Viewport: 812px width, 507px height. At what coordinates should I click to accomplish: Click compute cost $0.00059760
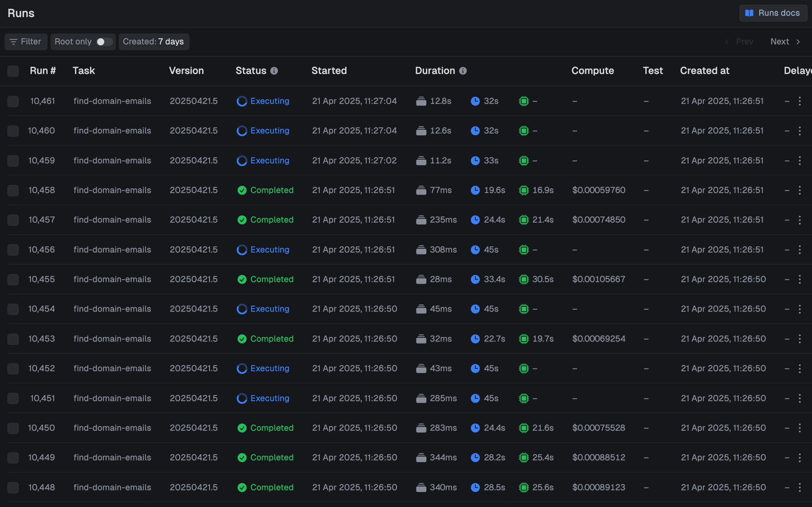(x=598, y=190)
